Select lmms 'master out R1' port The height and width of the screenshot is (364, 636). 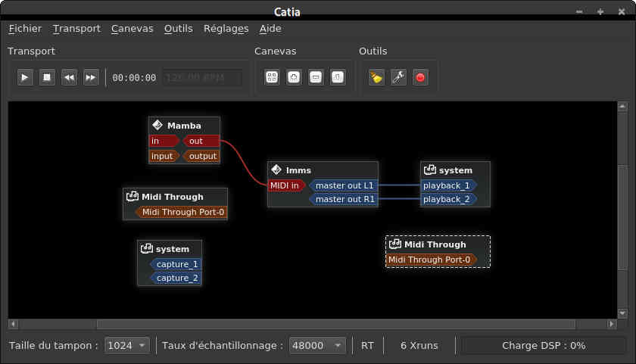pos(343,200)
